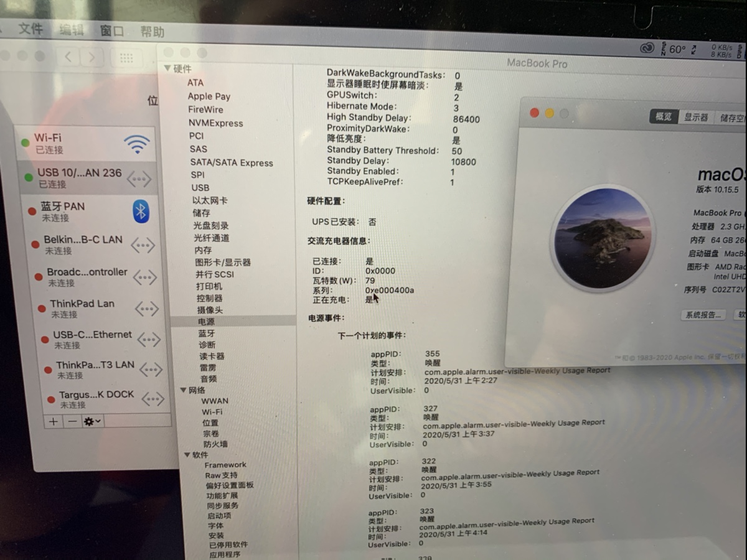Select Broadc...ontroller network service
Screen dimensions: 747x560
click(96, 277)
